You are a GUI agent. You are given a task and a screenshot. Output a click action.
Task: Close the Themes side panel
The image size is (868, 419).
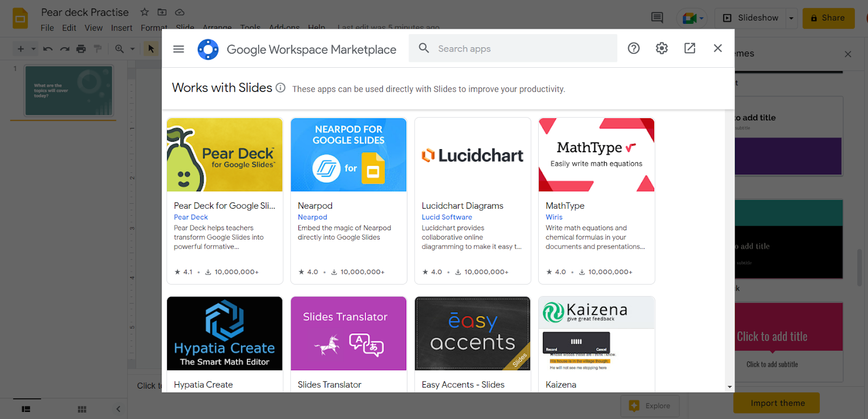[x=848, y=54]
